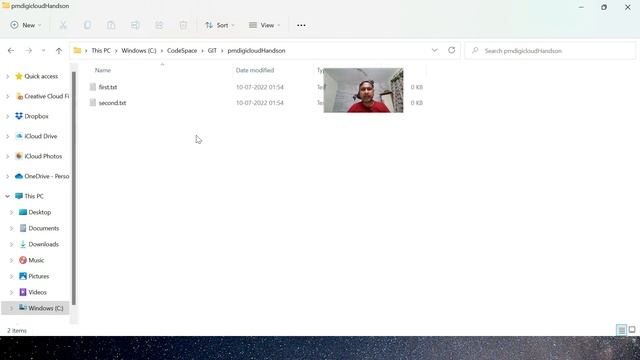Open the View layout dropdown
This screenshot has width=640, height=360.
tap(264, 25)
